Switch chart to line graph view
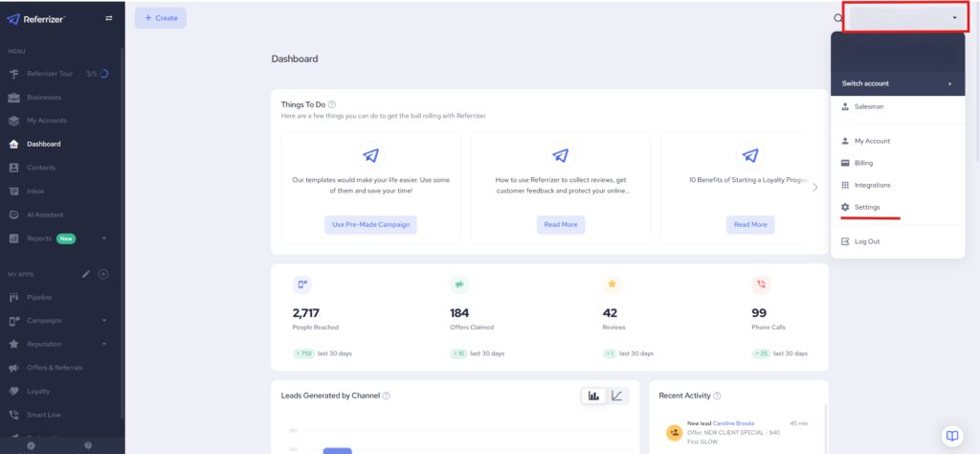This screenshot has height=454, width=980. coord(617,396)
